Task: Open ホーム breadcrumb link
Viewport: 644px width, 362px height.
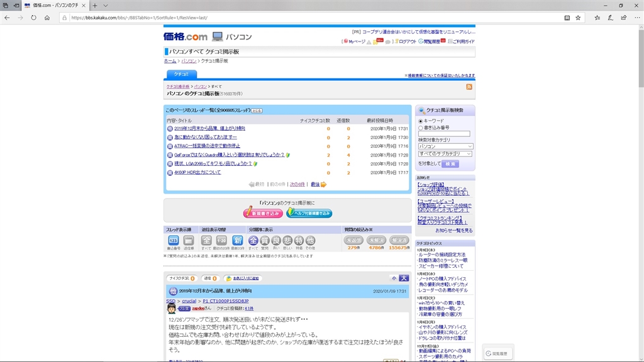Action: [x=170, y=61]
